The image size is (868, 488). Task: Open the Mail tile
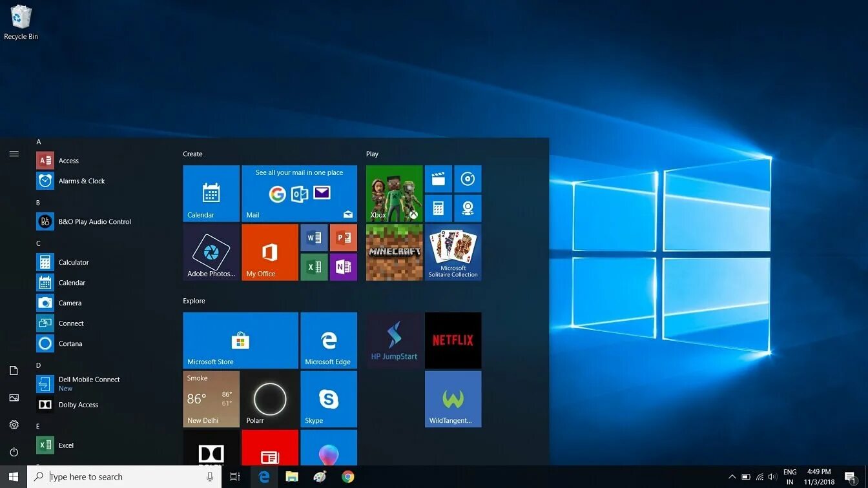[299, 194]
